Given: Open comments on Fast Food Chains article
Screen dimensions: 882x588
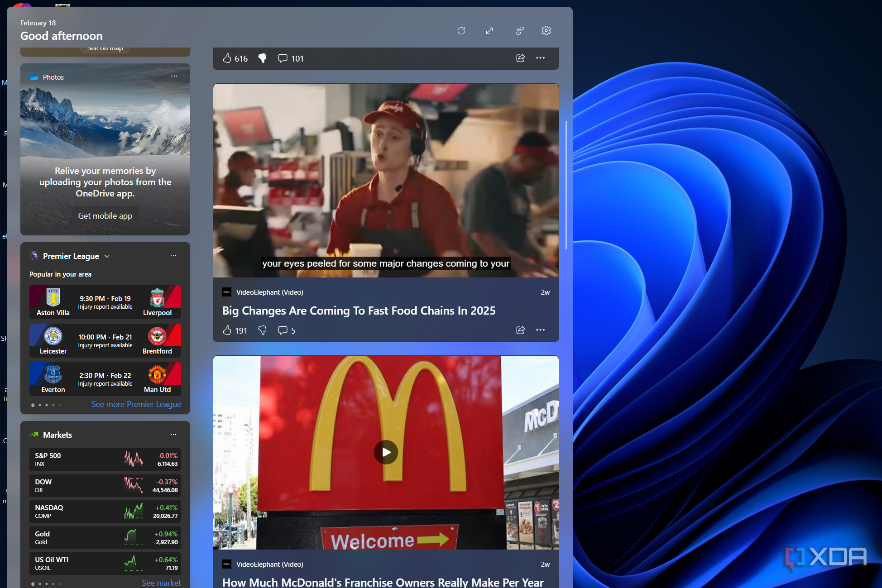Looking at the screenshot, I should click(287, 330).
